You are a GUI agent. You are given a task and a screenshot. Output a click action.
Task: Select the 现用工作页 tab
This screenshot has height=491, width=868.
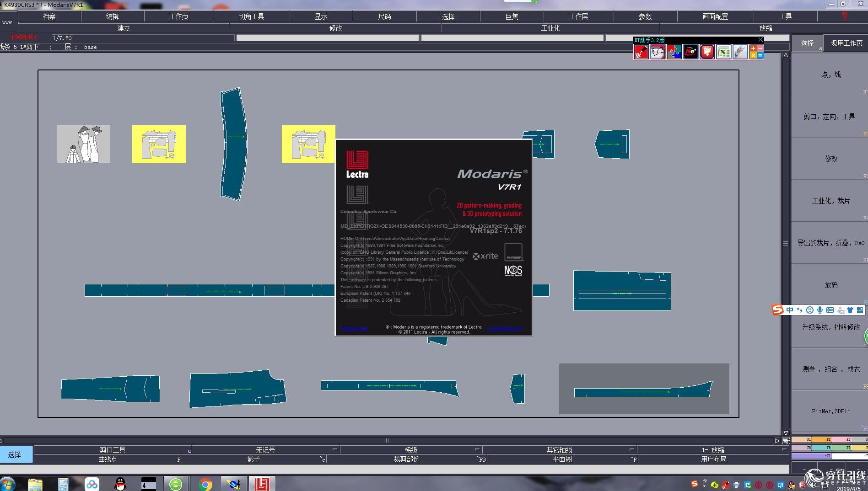(x=846, y=43)
